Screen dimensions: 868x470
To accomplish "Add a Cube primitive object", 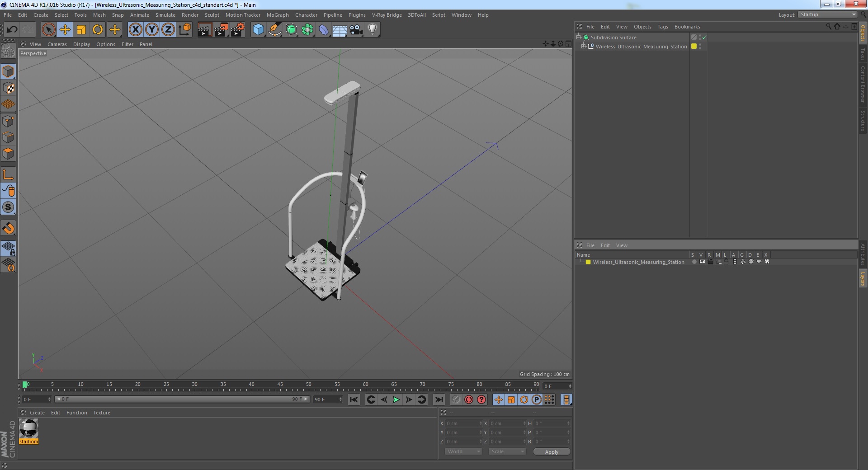I will [258, 30].
